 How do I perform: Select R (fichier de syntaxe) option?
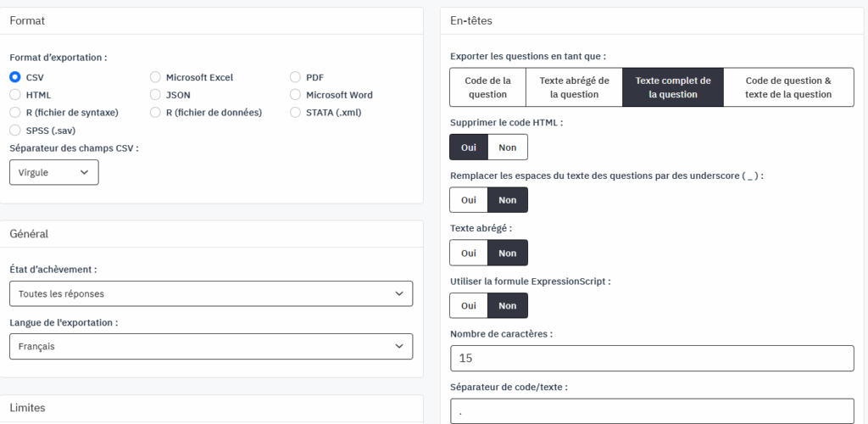click(15, 112)
